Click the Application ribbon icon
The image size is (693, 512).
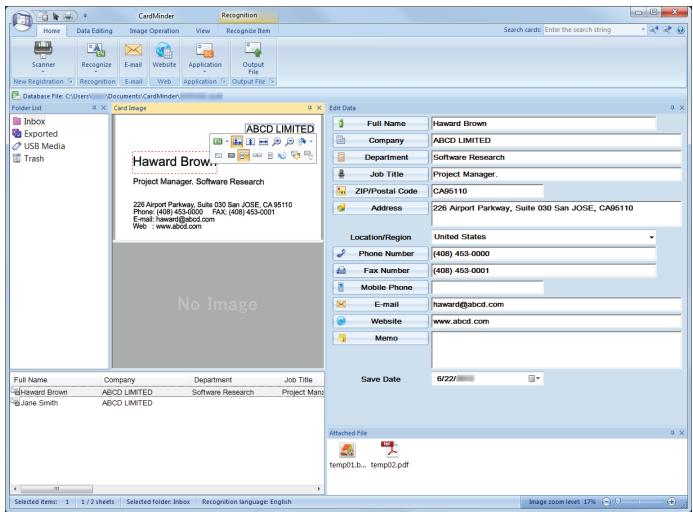click(205, 50)
